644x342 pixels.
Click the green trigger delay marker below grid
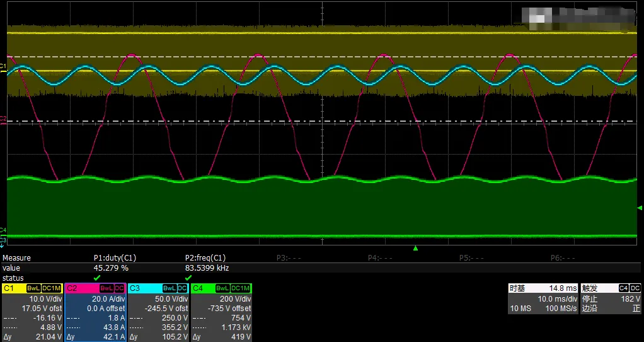415,249
